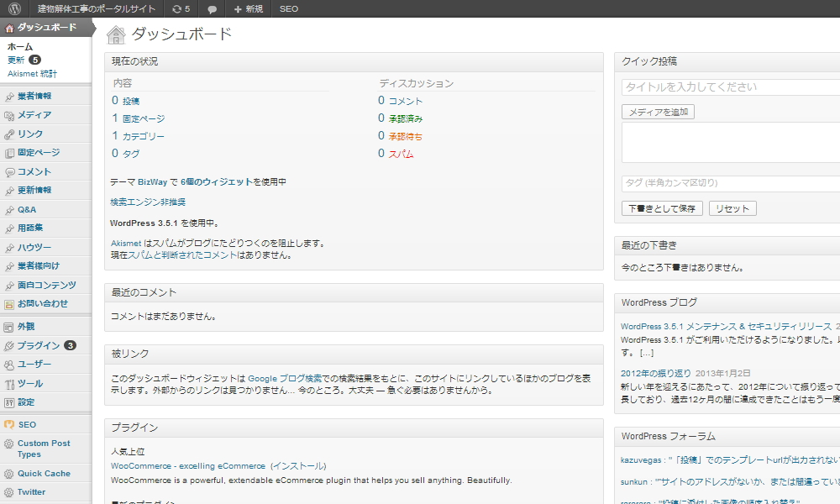Click the quick post title input field

coord(731,87)
